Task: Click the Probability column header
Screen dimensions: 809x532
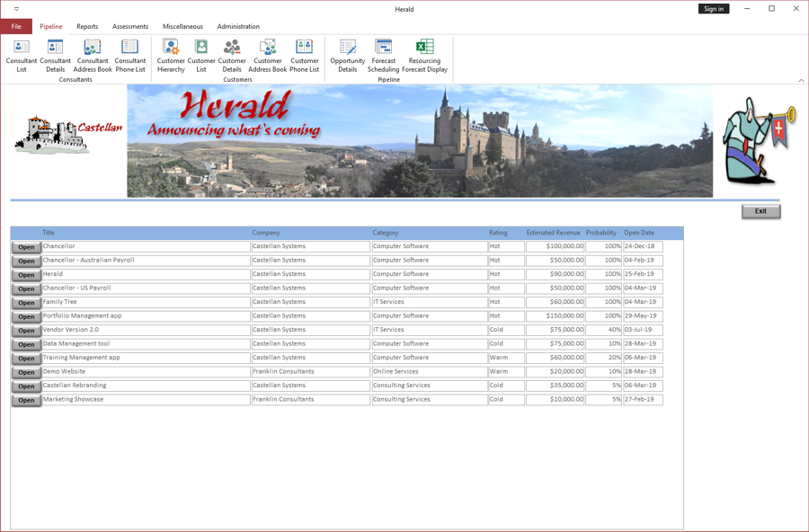Action: pos(601,233)
